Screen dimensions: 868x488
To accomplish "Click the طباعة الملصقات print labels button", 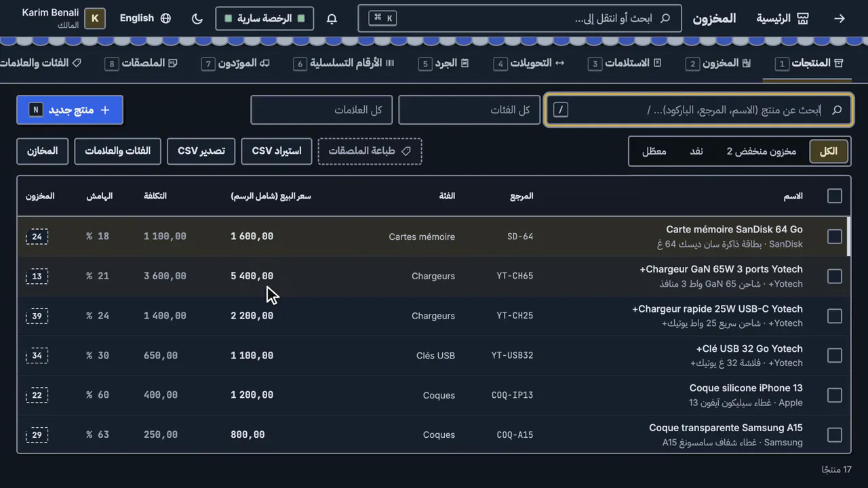I will coord(370,151).
